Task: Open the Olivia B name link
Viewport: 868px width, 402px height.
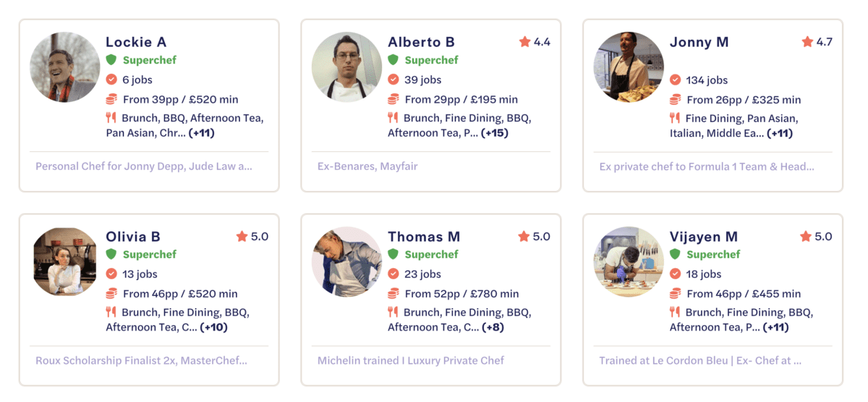Action: (x=133, y=236)
